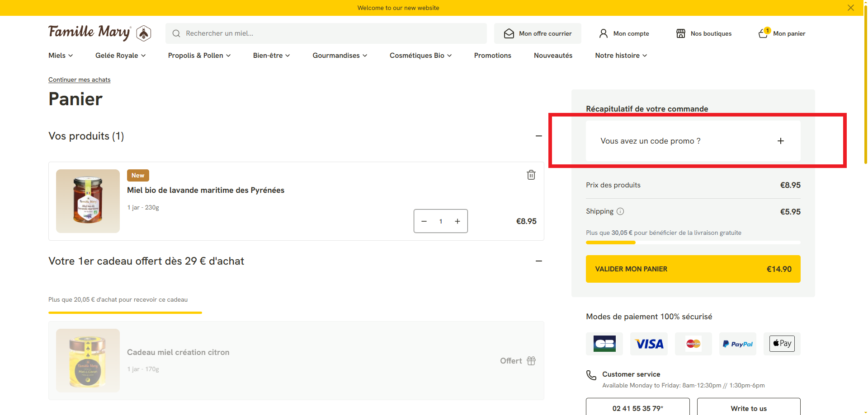Image resolution: width=868 pixels, height=415 pixels.
Task: Click the 'Plus que 20,05 €' gift message
Action: tap(118, 299)
